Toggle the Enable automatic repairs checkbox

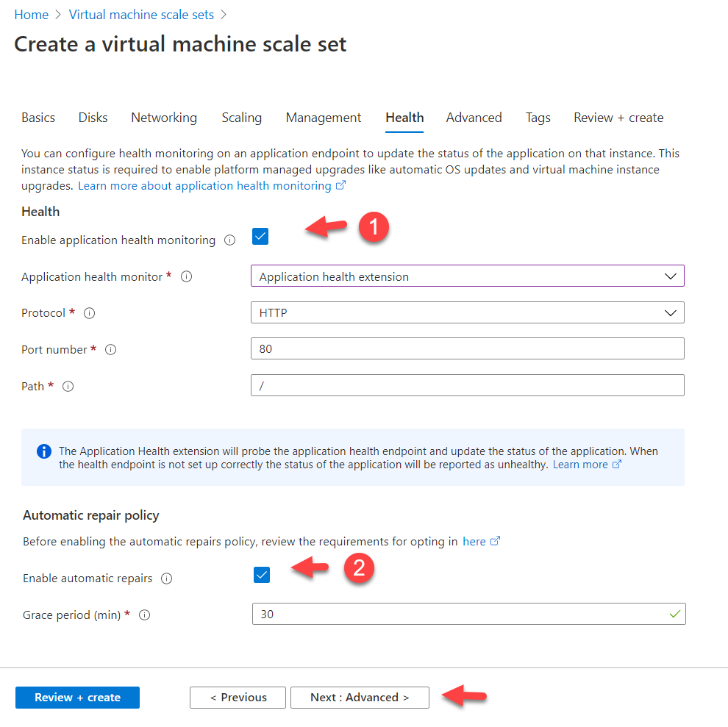coord(262,575)
